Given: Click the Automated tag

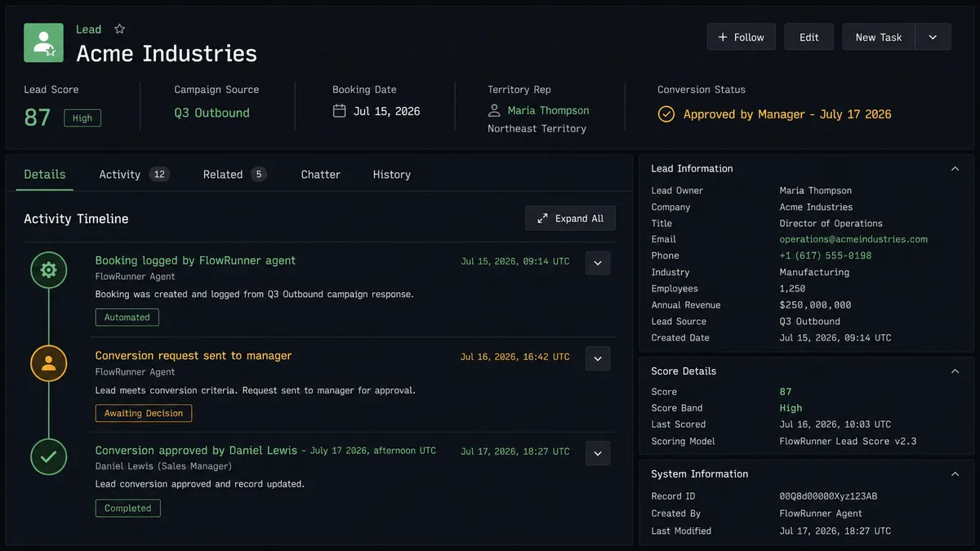Looking at the screenshot, I should (127, 317).
